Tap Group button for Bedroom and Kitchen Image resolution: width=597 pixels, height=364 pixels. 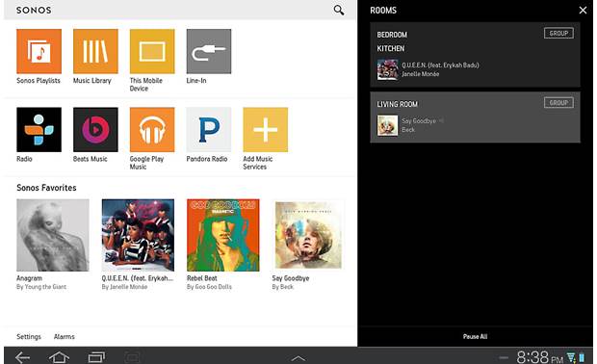pos(558,33)
